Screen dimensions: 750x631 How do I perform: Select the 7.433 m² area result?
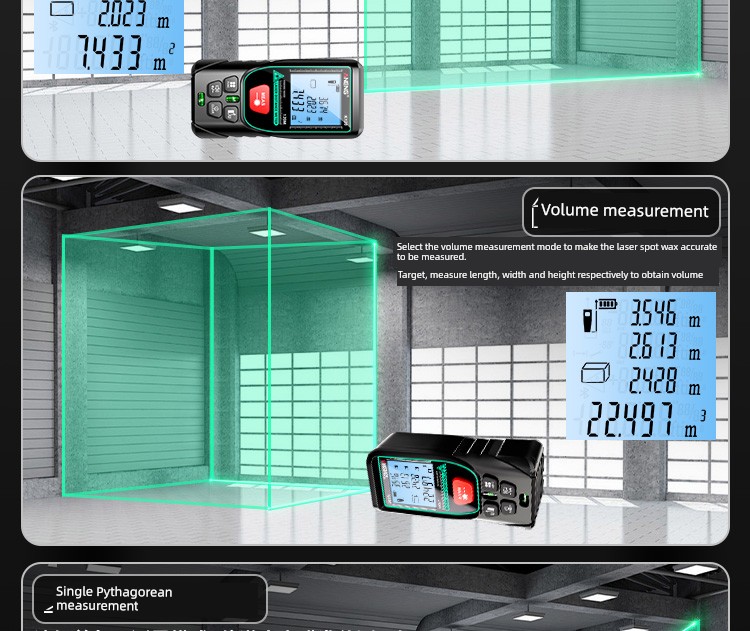(125, 53)
